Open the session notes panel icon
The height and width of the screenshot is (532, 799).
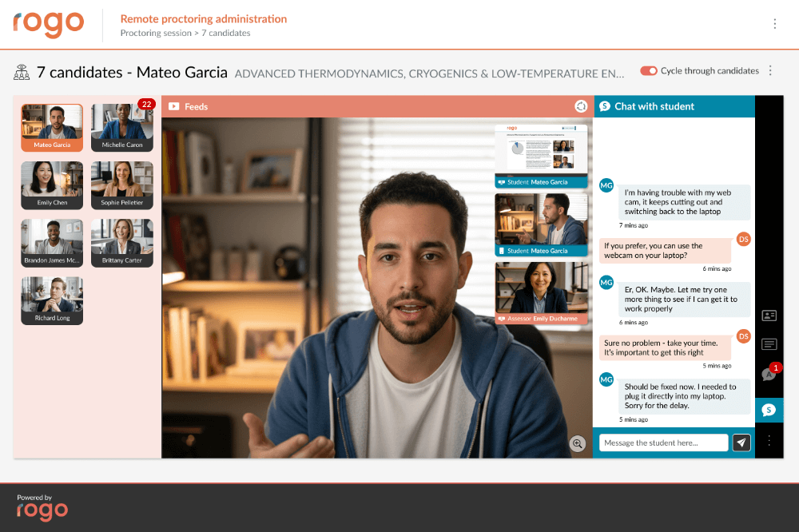click(x=769, y=344)
